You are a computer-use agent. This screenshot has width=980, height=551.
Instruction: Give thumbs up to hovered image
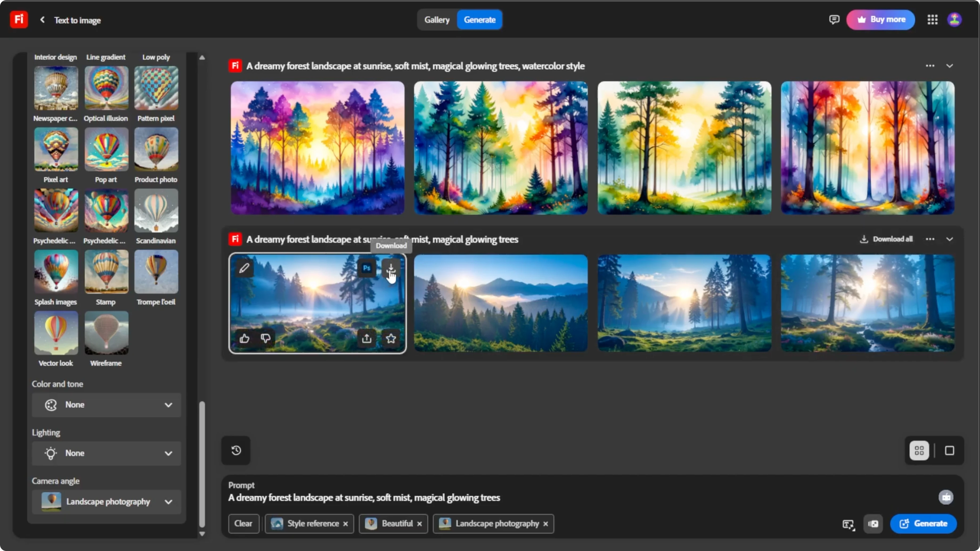pos(244,338)
